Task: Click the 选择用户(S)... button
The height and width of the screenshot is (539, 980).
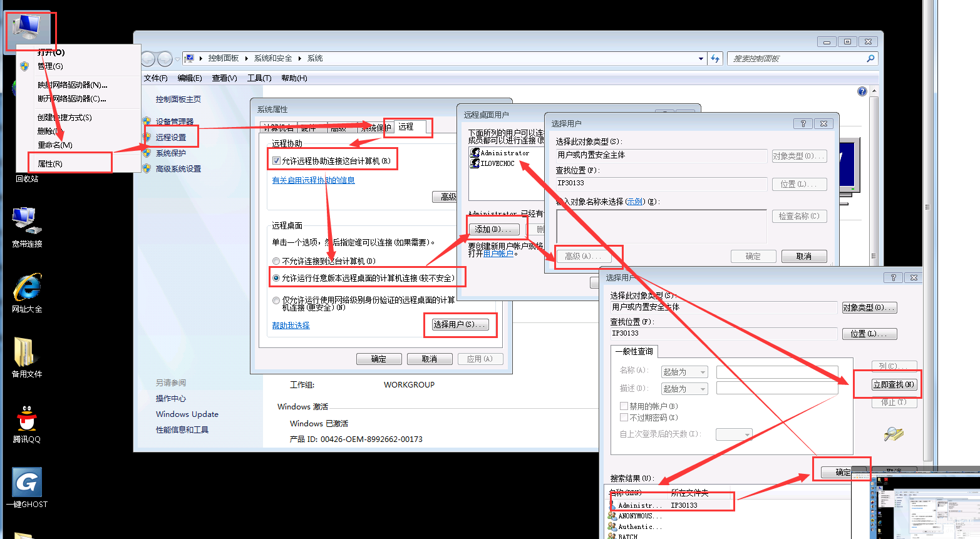Action: click(460, 324)
